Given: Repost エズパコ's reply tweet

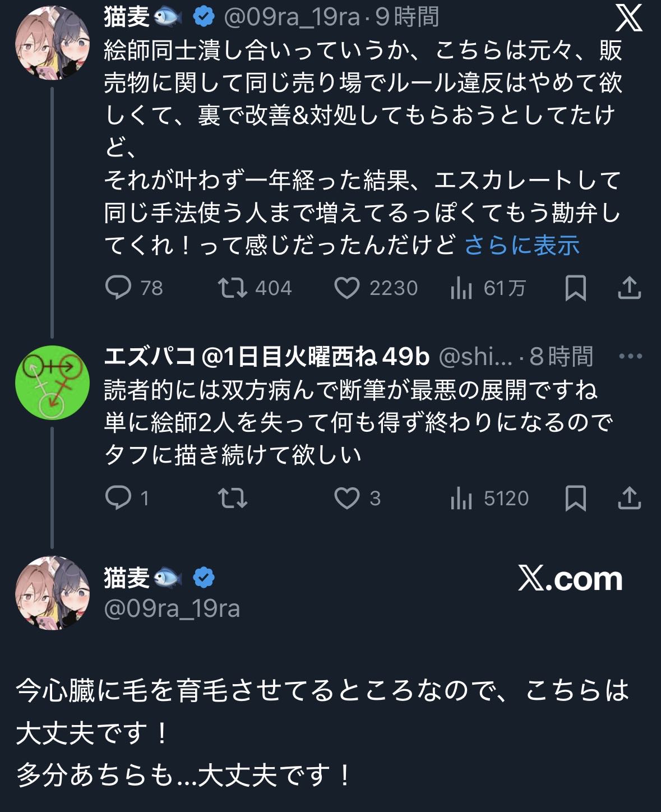Looking at the screenshot, I should point(233,497).
